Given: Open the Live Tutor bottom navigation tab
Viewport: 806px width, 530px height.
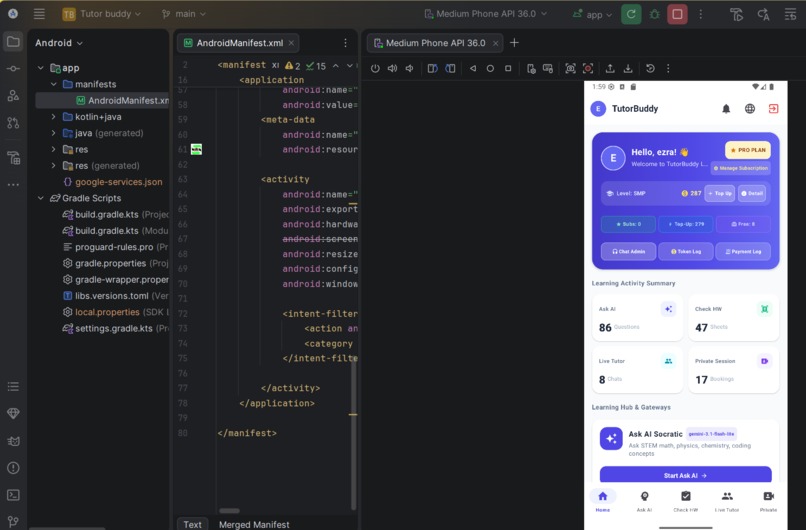Looking at the screenshot, I should point(727,501).
